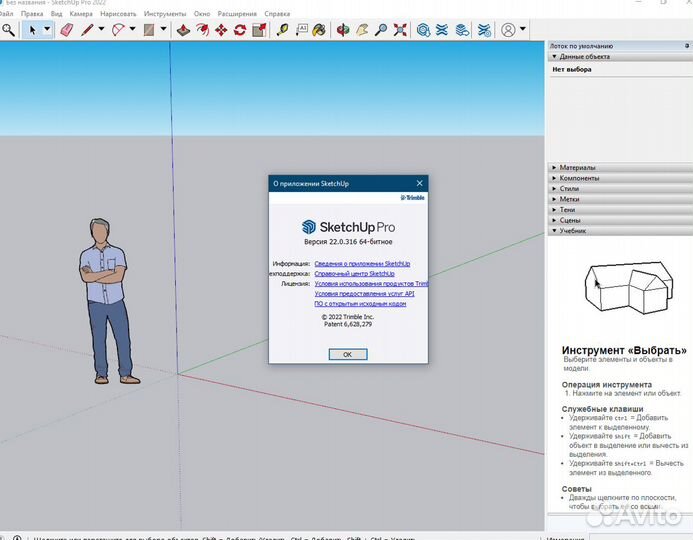This screenshot has height=540, width=693.
Task: Activate the Push/Pull tool
Action: tap(183, 30)
